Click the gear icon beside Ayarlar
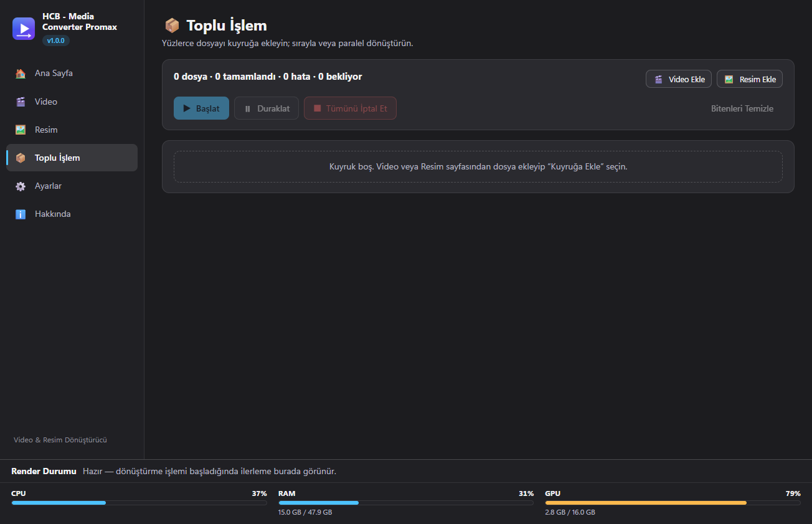This screenshot has width=812, height=524. coord(21,186)
